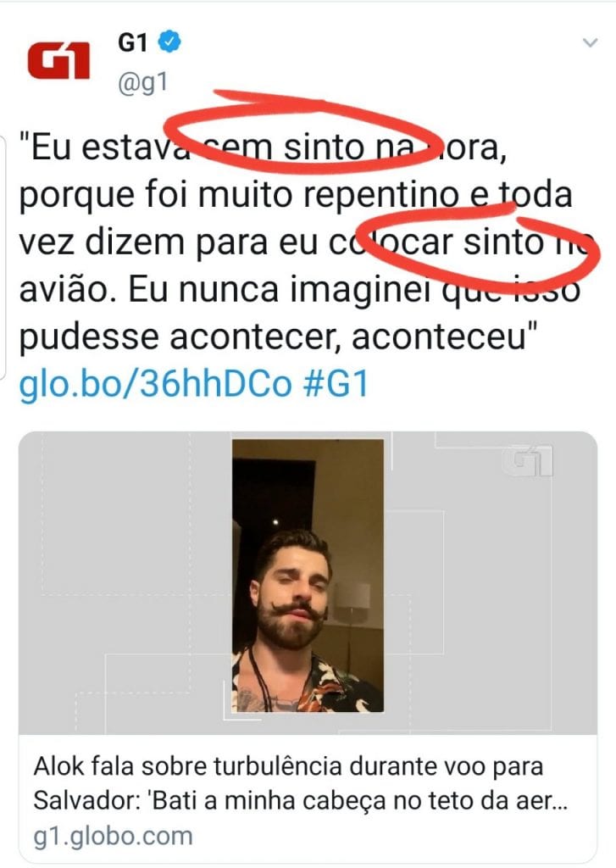The height and width of the screenshot is (868, 616).
Task: Expand the tweet options chevron
Action: 591,42
